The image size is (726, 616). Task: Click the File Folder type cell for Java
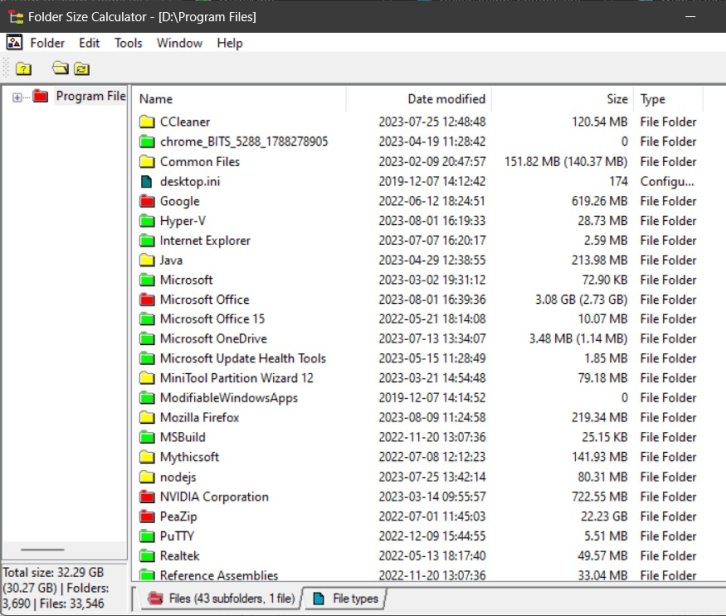pos(668,260)
